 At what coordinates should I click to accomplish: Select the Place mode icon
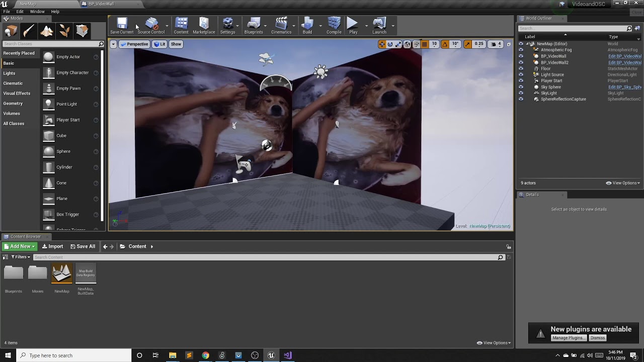[x=11, y=32]
